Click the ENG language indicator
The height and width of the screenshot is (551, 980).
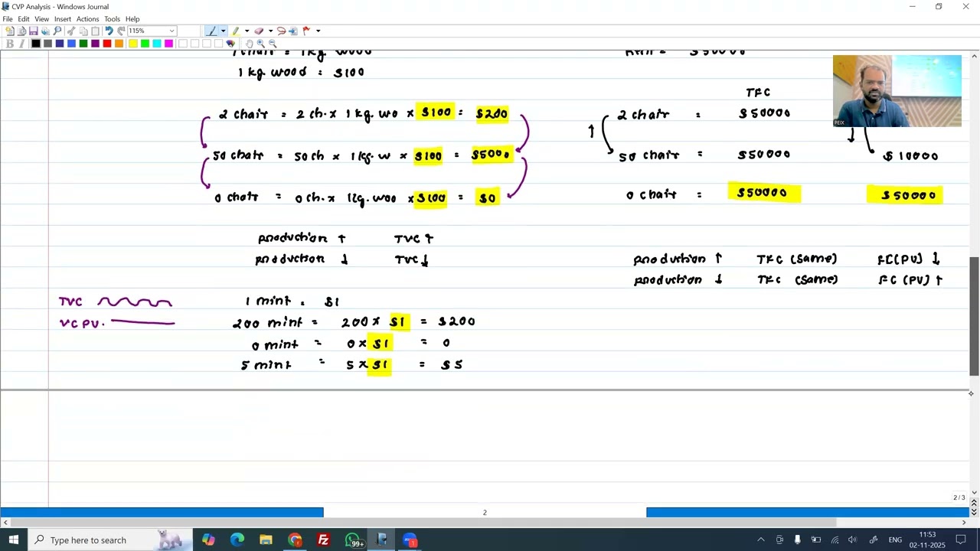point(895,540)
